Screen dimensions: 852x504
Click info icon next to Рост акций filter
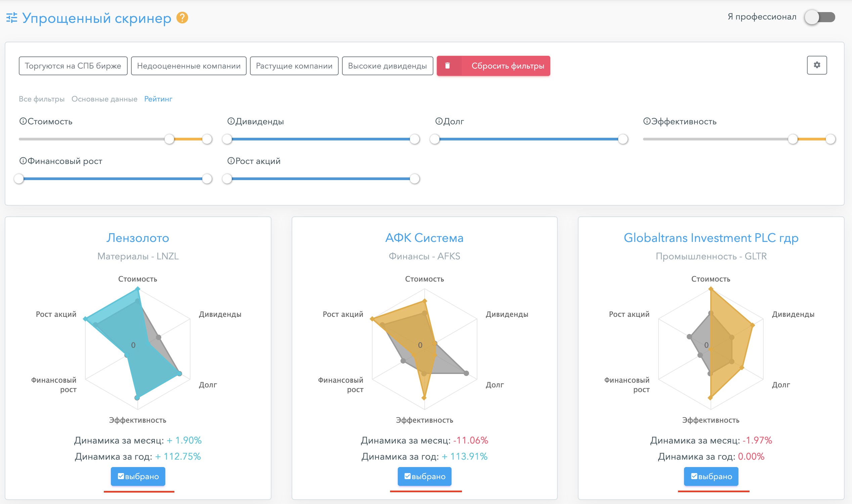[231, 161]
